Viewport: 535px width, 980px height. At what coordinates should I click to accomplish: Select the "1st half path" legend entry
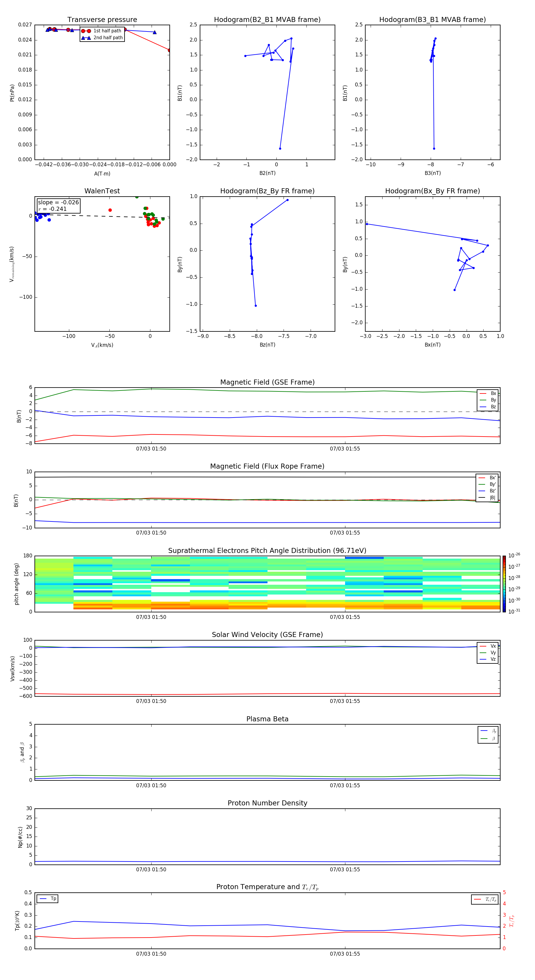102,31
